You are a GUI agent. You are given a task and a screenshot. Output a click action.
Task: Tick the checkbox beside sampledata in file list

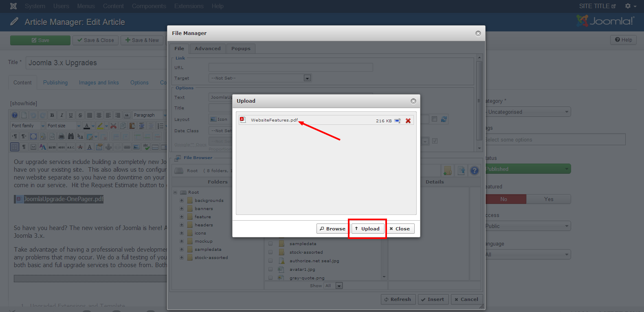click(x=270, y=243)
